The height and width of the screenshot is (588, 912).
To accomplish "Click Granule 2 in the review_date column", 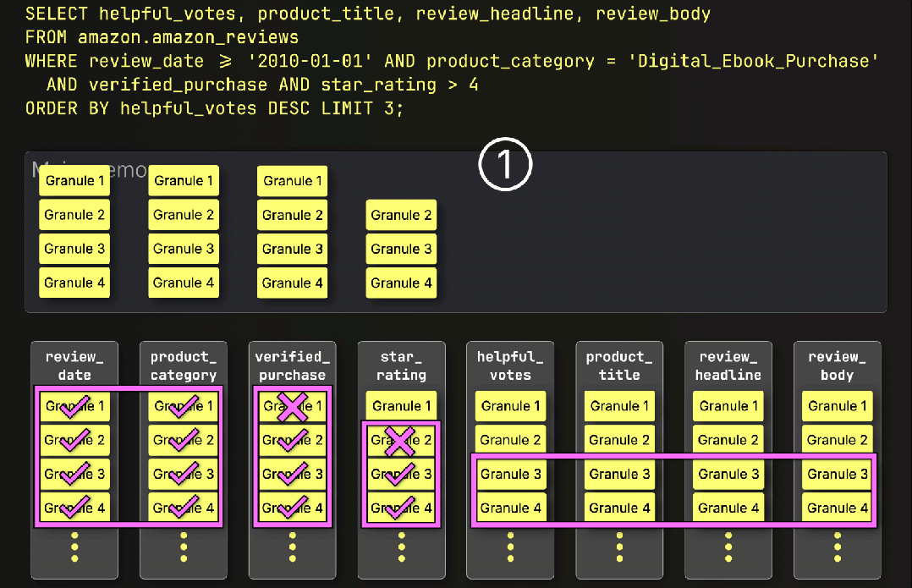I will click(x=74, y=440).
